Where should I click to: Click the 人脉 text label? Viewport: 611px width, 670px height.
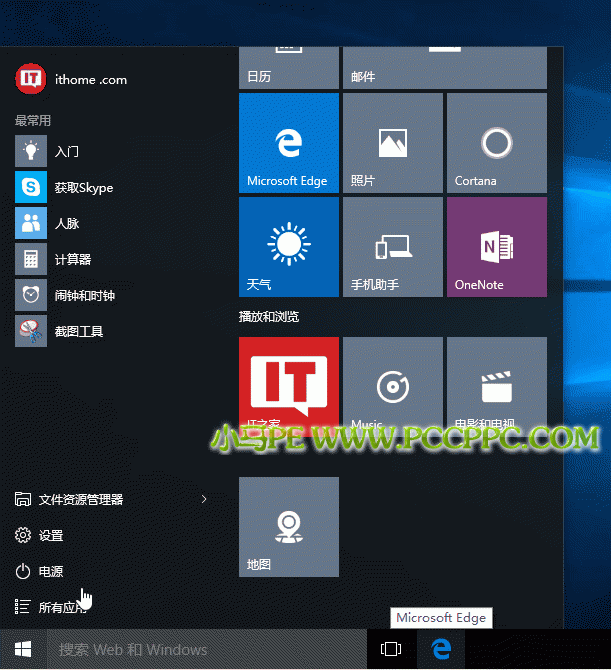(x=67, y=223)
